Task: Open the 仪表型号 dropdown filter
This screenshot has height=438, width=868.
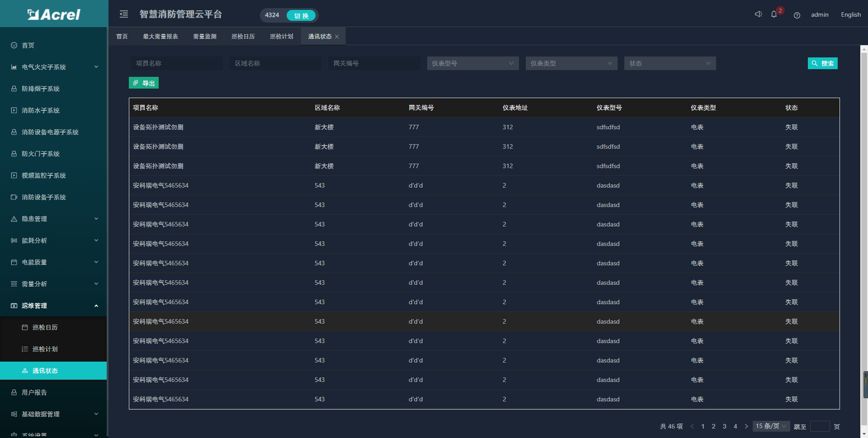Action: 473,63
